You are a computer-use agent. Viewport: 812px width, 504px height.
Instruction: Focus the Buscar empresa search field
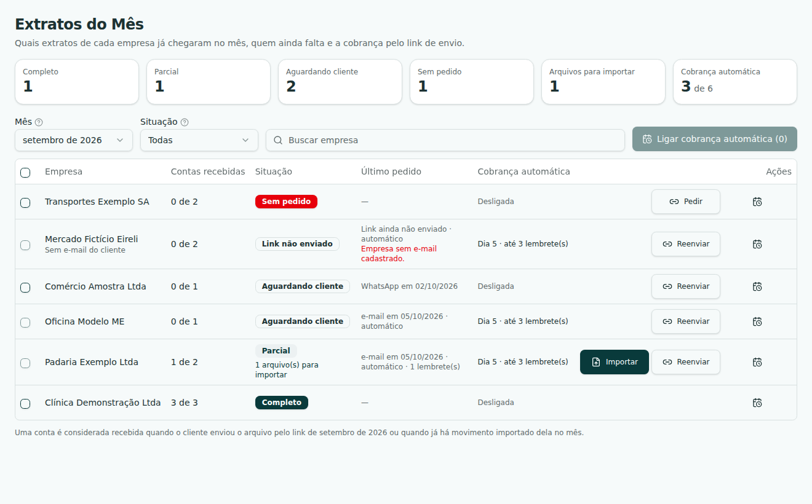click(x=445, y=140)
